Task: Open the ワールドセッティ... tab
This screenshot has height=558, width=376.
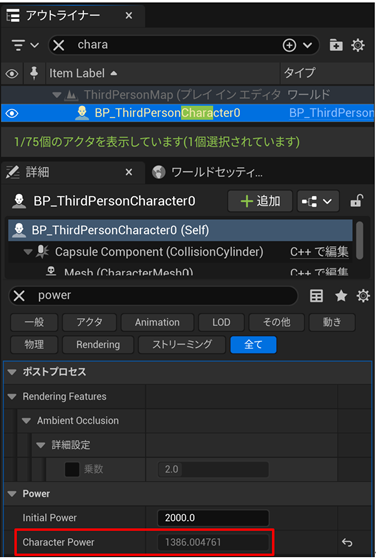Action: 208,173
